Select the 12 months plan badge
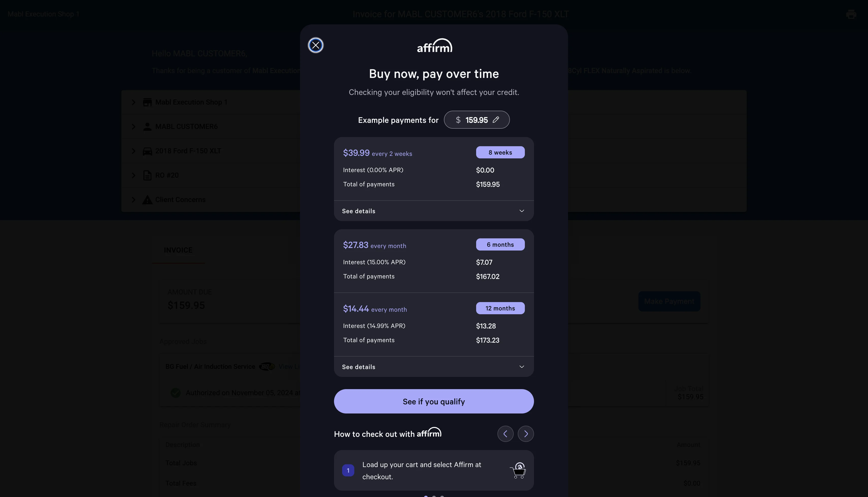The image size is (868, 497). pos(500,308)
